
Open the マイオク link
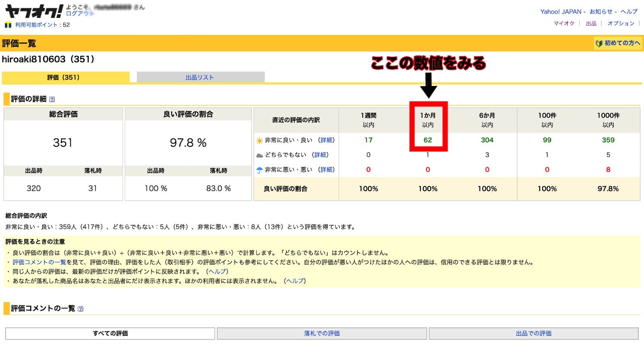pos(564,23)
